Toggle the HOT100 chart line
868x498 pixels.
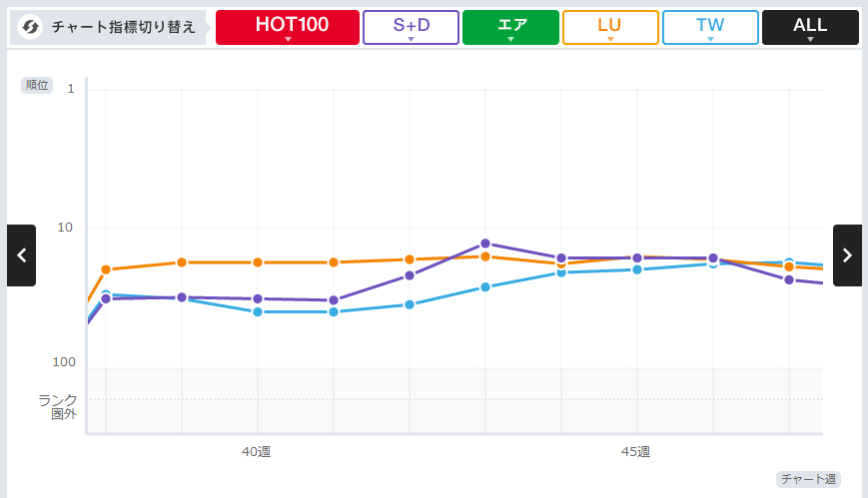click(287, 28)
